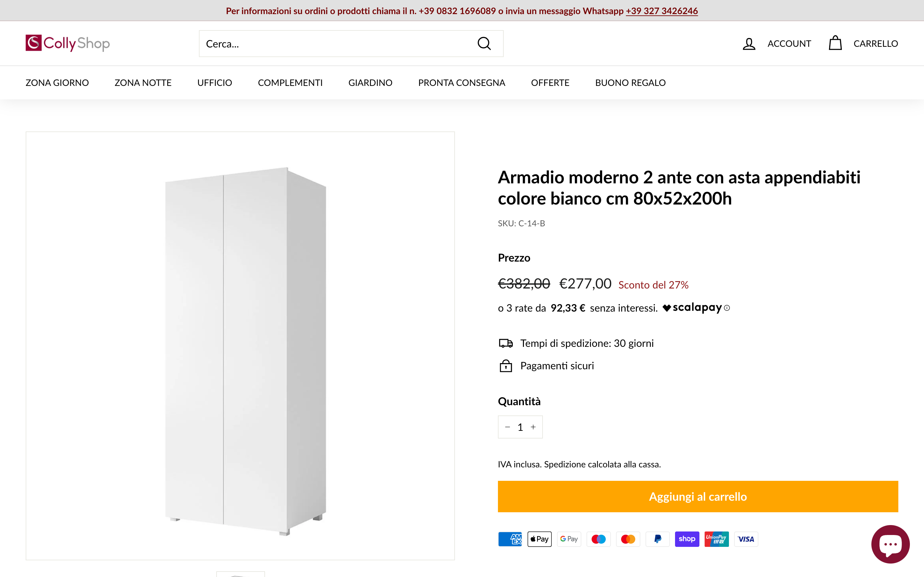Open the Zona Notte menu
The image size is (924, 577).
[x=143, y=83]
